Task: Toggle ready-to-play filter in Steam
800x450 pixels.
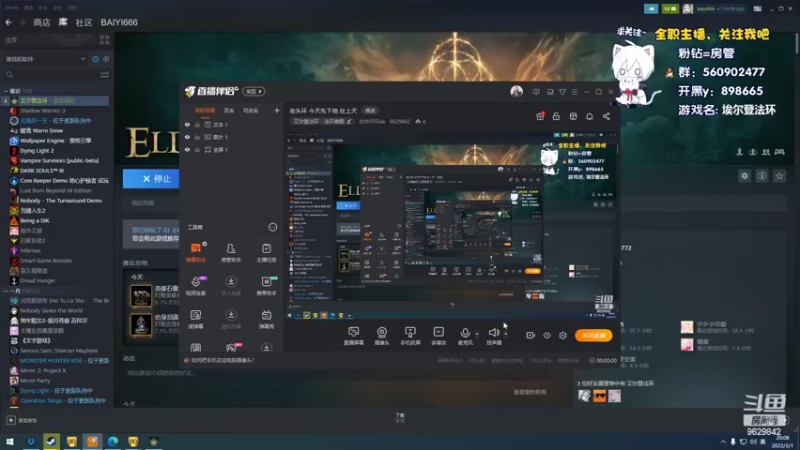Action: coord(106,59)
